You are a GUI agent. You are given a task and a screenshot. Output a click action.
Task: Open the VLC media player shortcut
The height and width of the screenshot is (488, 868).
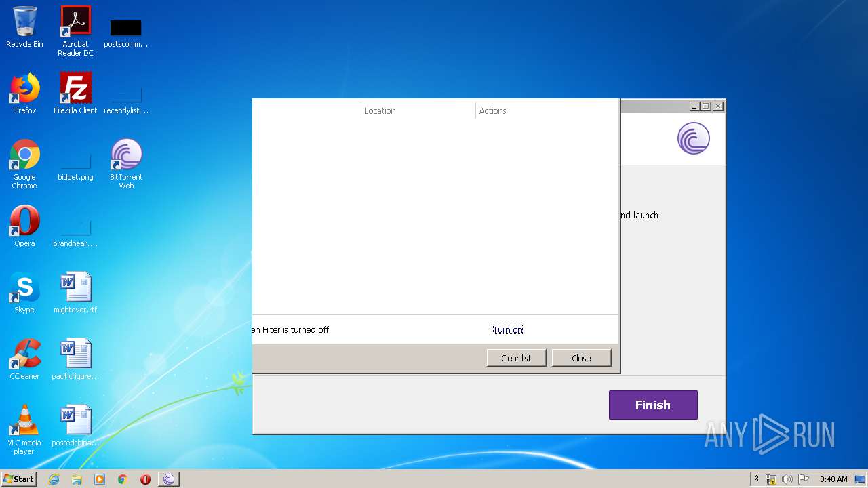tap(24, 430)
